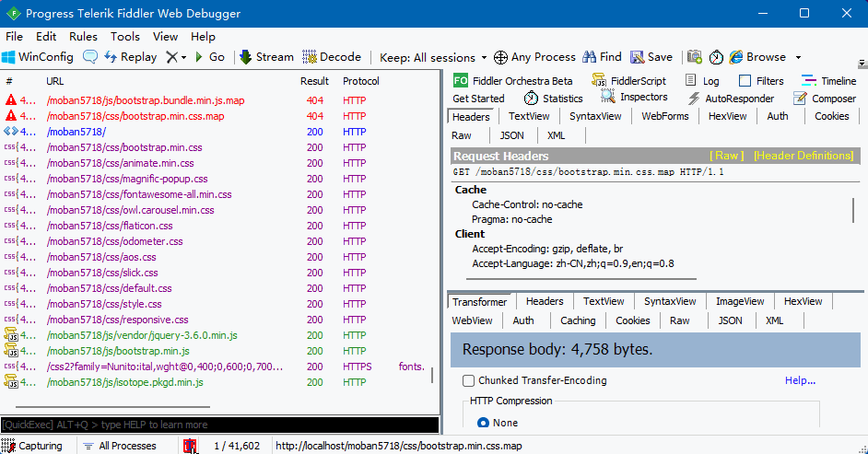868x454 pixels.
Task: Open response ImageView tab
Action: [x=740, y=301]
